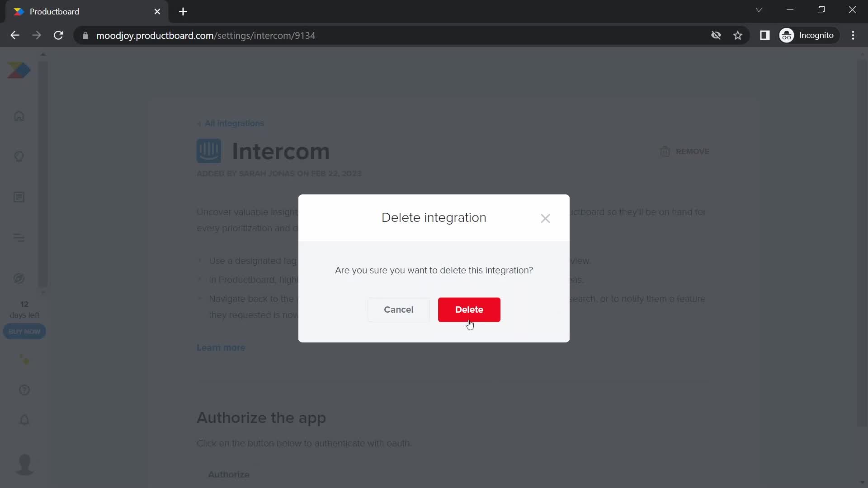Screen dimensions: 868x488
Task: Click the third-party cookies blocked eye icon
Action: pos(716,35)
